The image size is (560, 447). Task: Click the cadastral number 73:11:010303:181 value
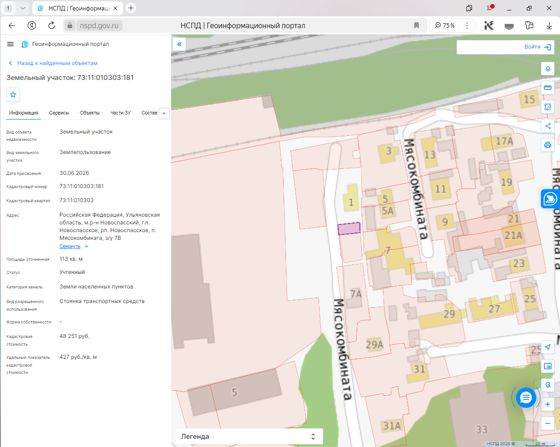coord(81,186)
